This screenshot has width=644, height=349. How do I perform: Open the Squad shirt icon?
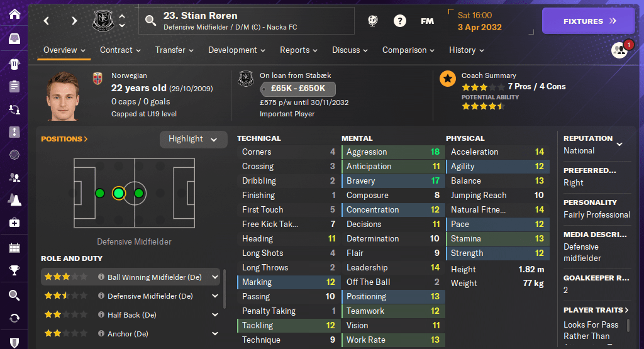(14, 64)
